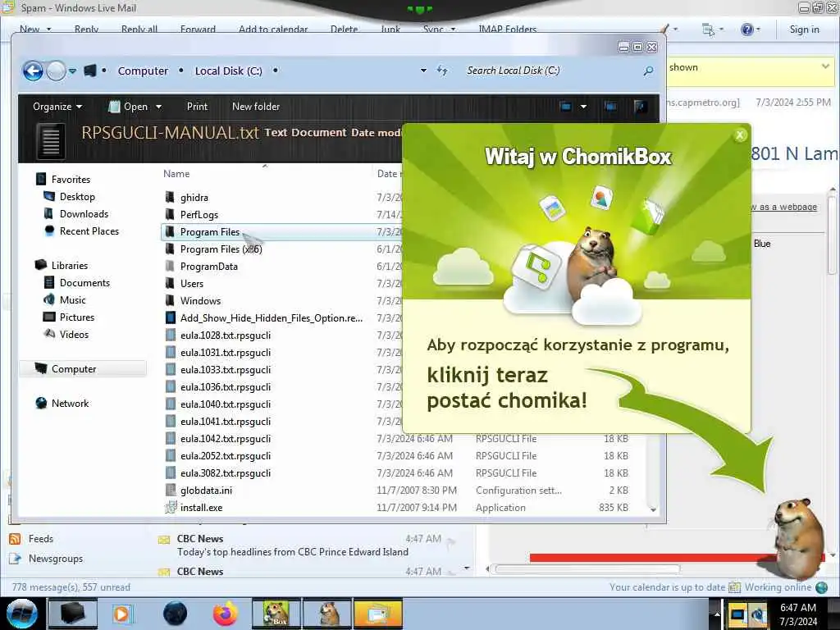This screenshot has width=840, height=630.
Task: Expand the Open button dropdown arrow
Action: tap(158, 107)
